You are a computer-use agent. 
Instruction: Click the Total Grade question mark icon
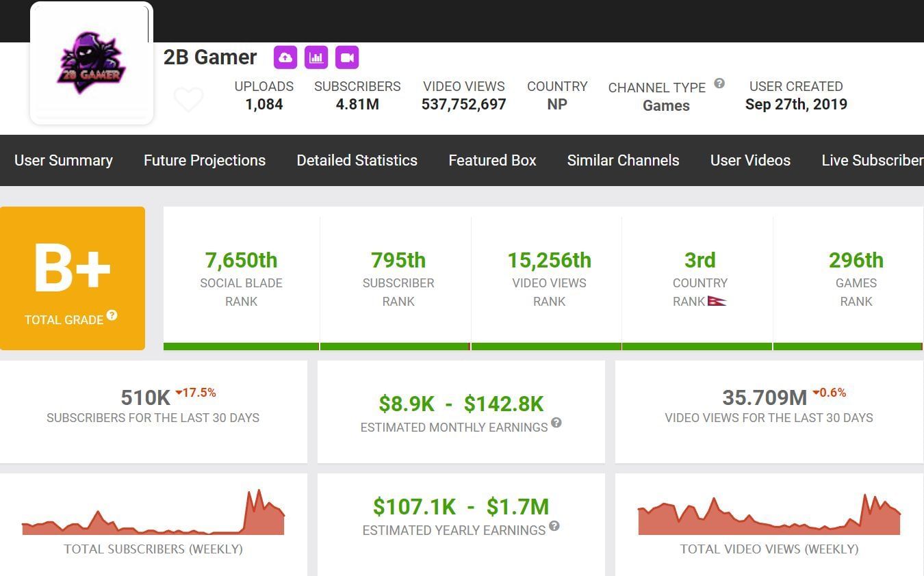112,315
